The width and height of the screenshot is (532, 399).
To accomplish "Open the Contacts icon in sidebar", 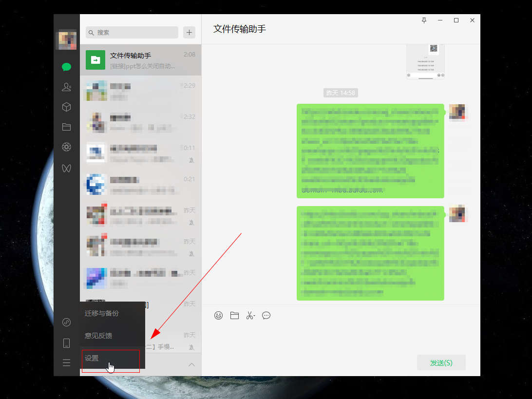I will 67,87.
